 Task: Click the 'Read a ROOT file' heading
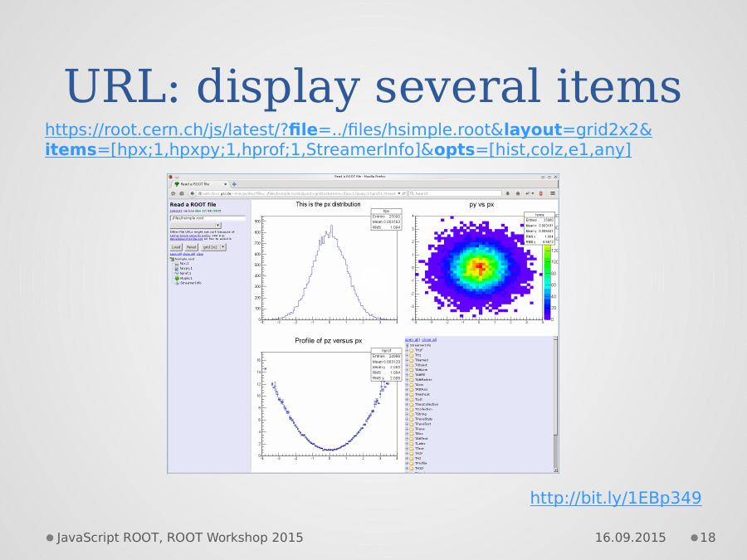pos(193,204)
